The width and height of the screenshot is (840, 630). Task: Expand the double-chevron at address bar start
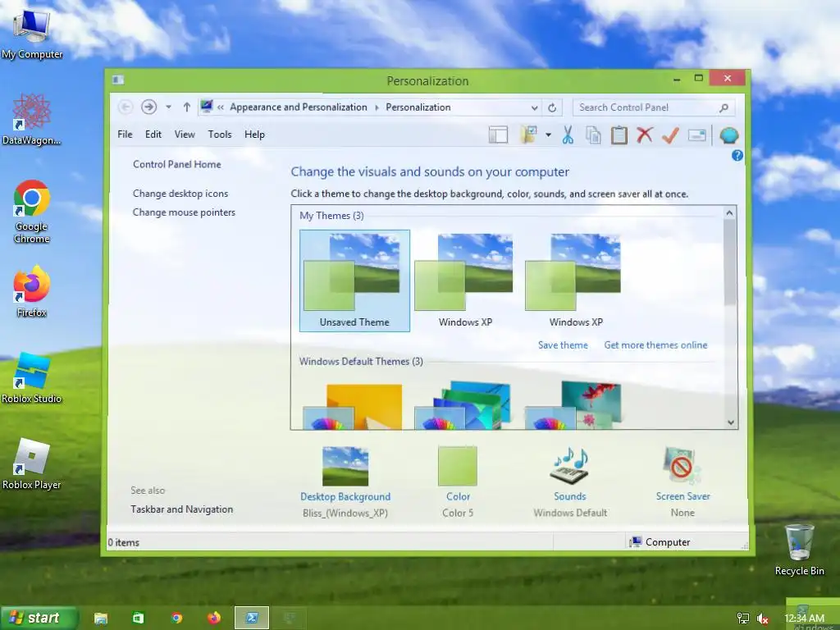[x=220, y=107]
